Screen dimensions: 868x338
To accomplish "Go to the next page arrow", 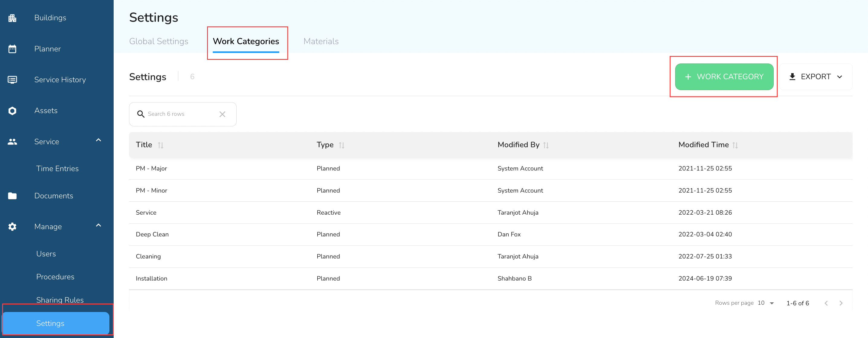I will pos(841,303).
